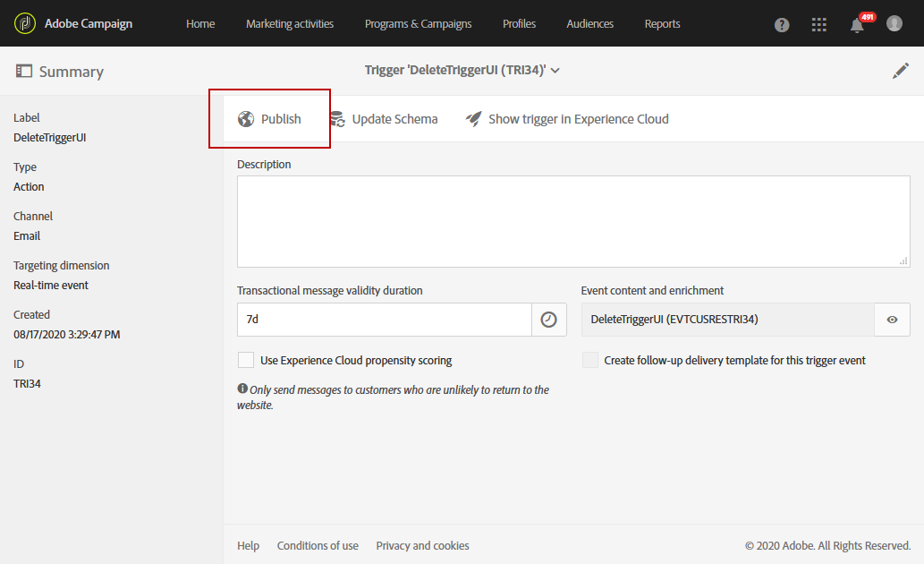924x564 pixels.
Task: Open Marketing activities menu
Action: 290,23
